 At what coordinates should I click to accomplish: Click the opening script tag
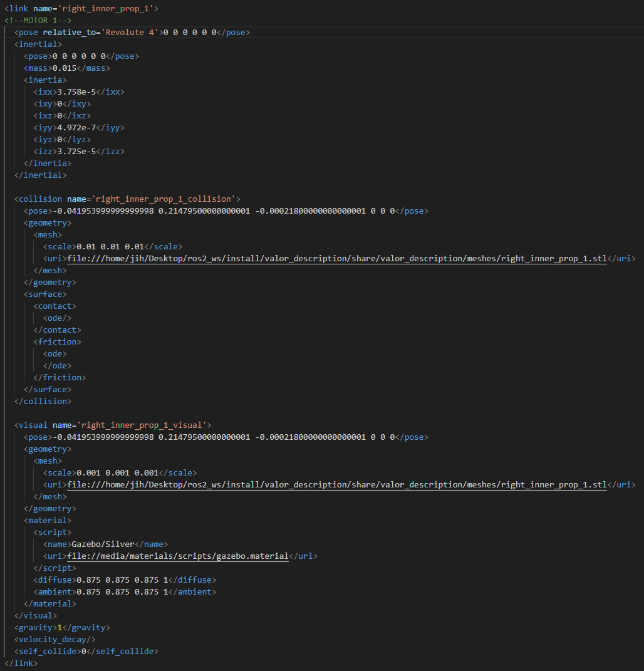point(53,533)
